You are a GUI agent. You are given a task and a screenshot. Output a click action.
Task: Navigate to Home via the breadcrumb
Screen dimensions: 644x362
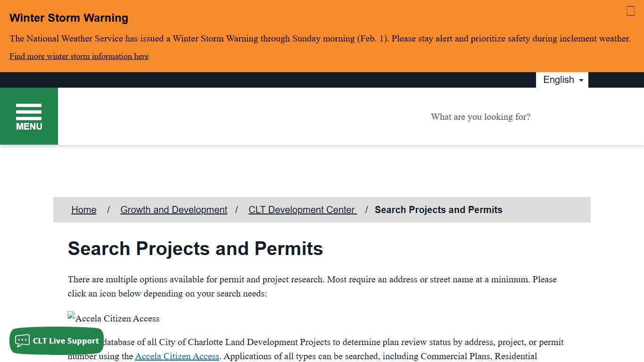[x=83, y=209]
